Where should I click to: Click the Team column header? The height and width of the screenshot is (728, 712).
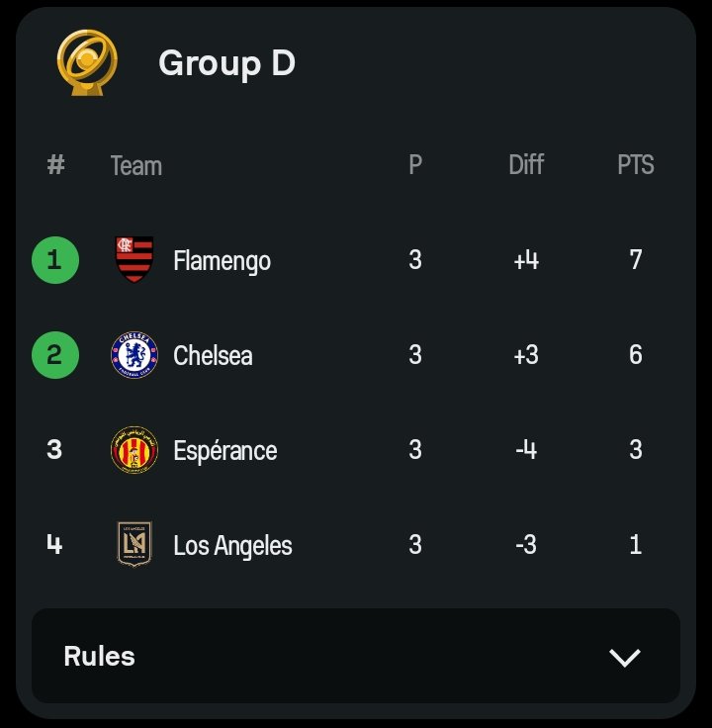[x=136, y=166]
